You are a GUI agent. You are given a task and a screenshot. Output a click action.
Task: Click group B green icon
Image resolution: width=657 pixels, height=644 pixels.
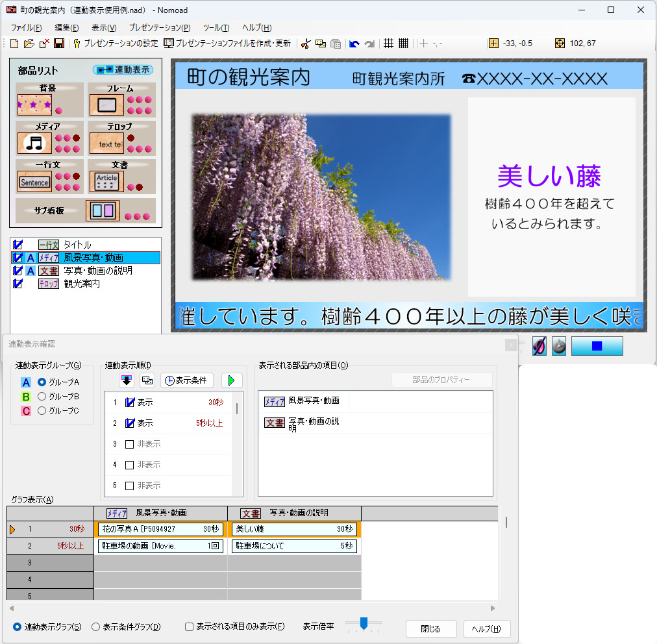tap(26, 397)
